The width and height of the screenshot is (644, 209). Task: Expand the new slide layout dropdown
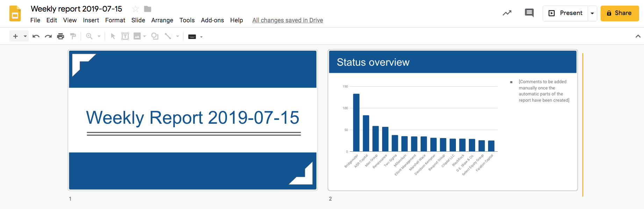[x=25, y=36]
